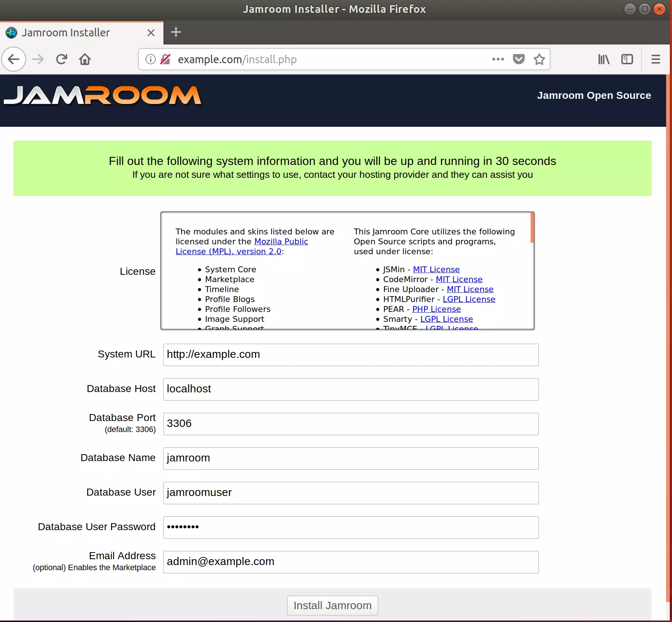Open Fine Uploader MIT License link
The image size is (672, 622).
[470, 289]
